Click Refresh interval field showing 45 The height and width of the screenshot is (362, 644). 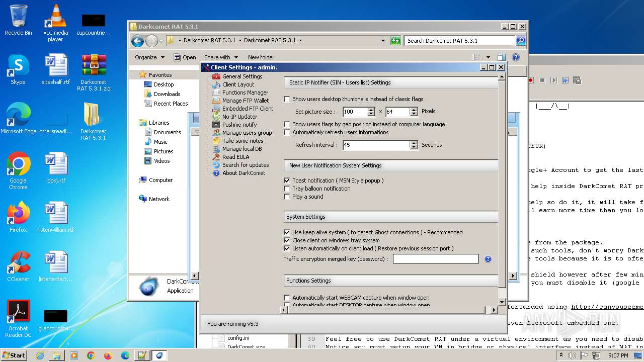pyautogui.click(x=376, y=145)
